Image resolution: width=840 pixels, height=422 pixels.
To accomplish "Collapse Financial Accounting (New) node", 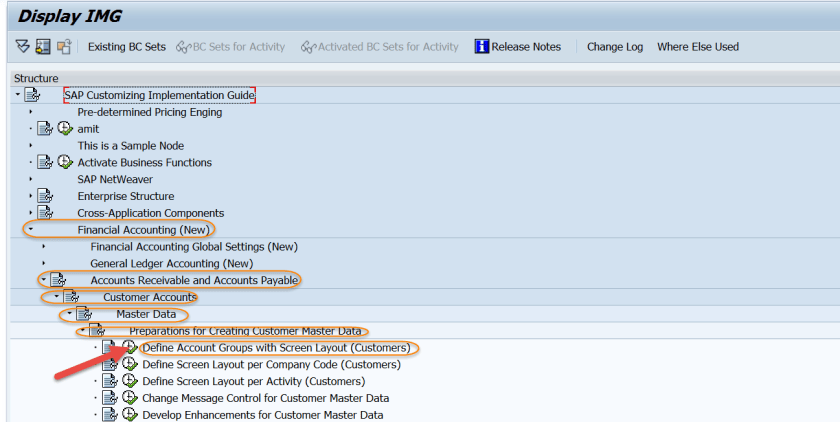I will point(31,229).
